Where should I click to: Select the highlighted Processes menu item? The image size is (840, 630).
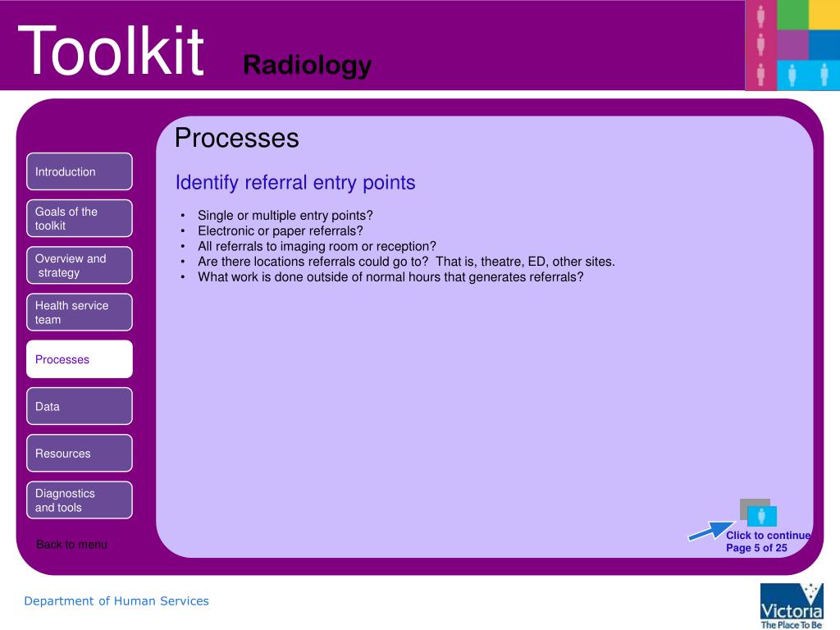(80, 359)
